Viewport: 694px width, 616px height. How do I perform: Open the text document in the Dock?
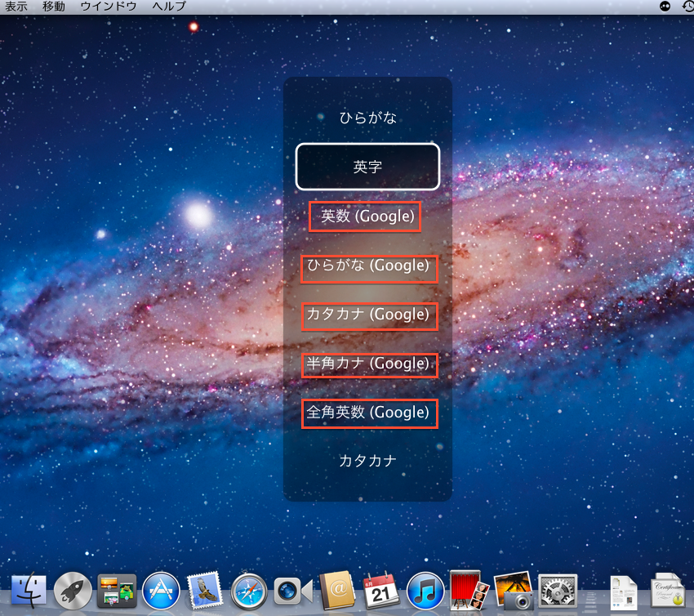623,592
